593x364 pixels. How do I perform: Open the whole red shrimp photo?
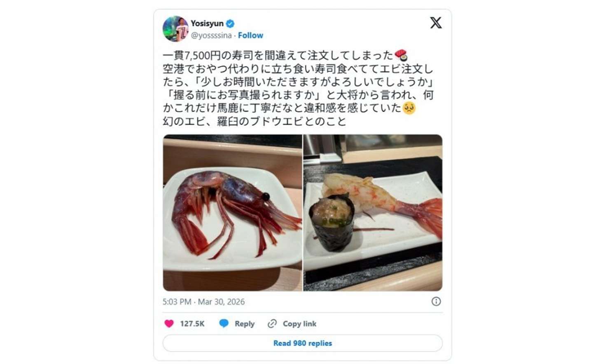232,213
